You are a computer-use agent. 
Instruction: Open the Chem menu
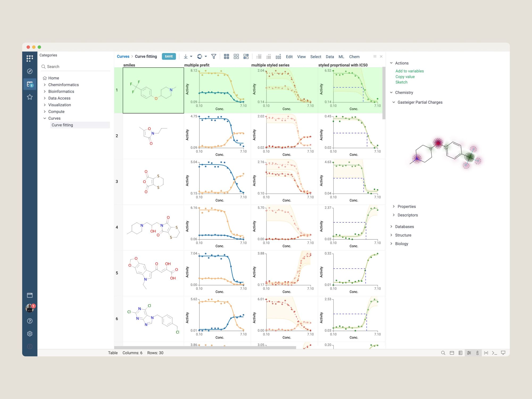pyautogui.click(x=354, y=57)
